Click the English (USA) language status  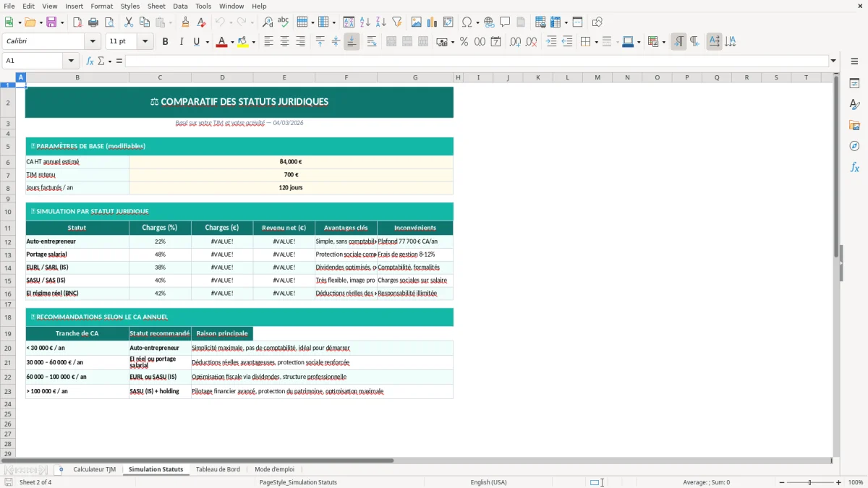pos(488,482)
